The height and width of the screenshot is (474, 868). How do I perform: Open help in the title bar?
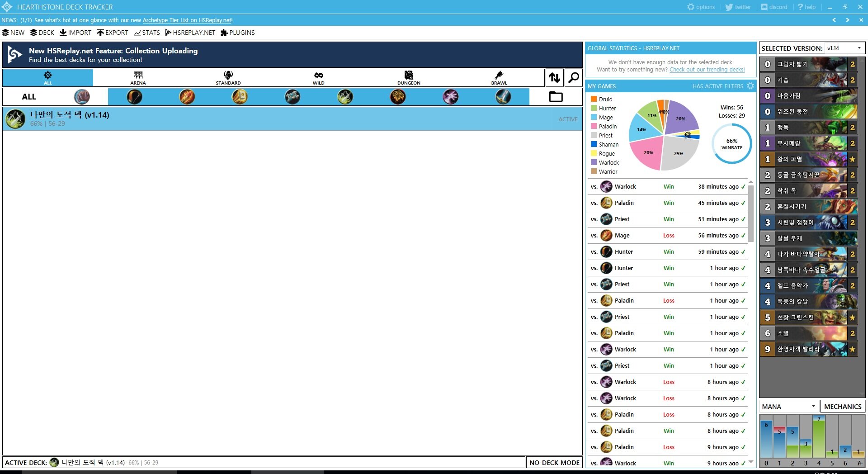(x=807, y=7)
